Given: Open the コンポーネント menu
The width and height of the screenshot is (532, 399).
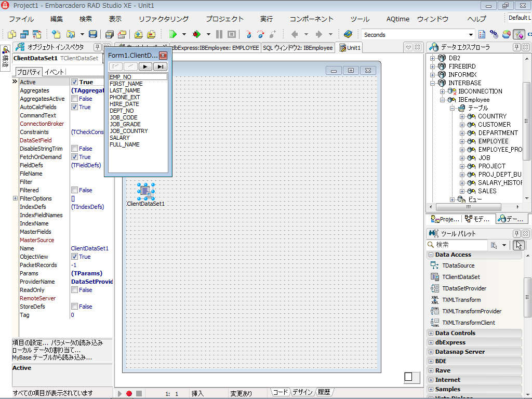Looking at the screenshot, I should pyautogui.click(x=312, y=19).
